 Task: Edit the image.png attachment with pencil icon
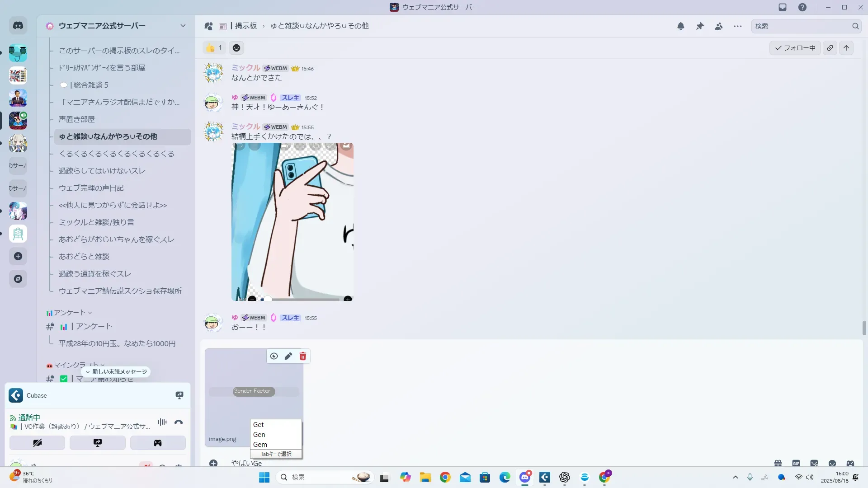(288, 357)
